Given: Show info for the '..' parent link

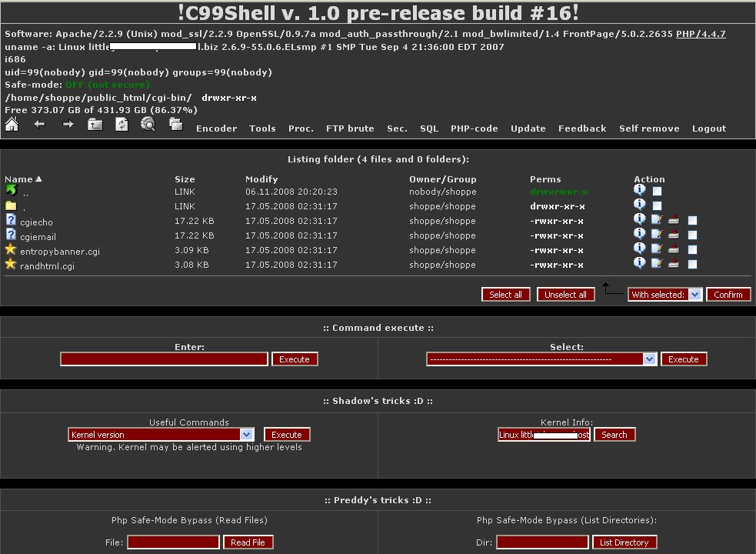Looking at the screenshot, I should coord(639,189).
